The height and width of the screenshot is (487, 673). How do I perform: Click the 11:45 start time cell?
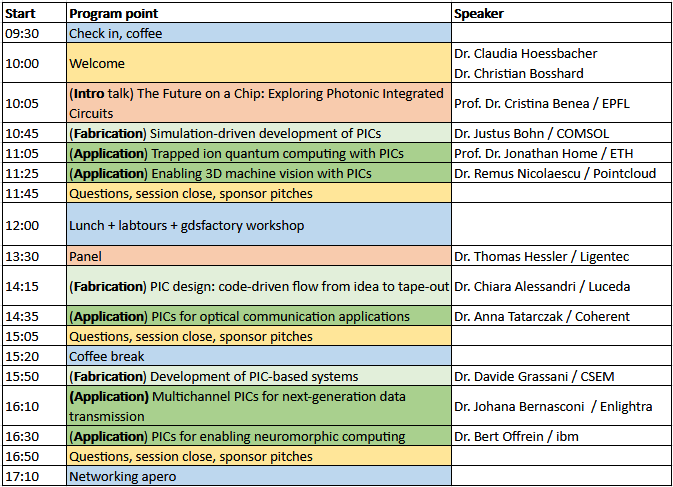click(x=34, y=193)
